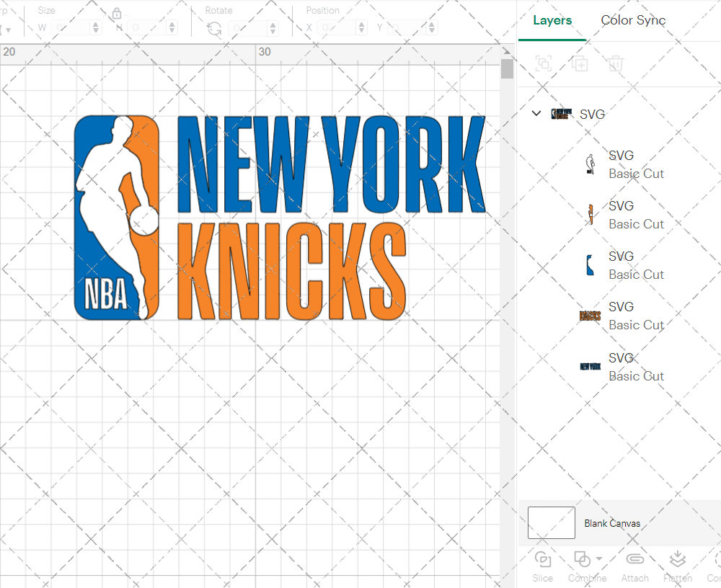This screenshot has width=721, height=588.
Task: Increase Width using the stepper arrow
Action: pyautogui.click(x=95, y=24)
